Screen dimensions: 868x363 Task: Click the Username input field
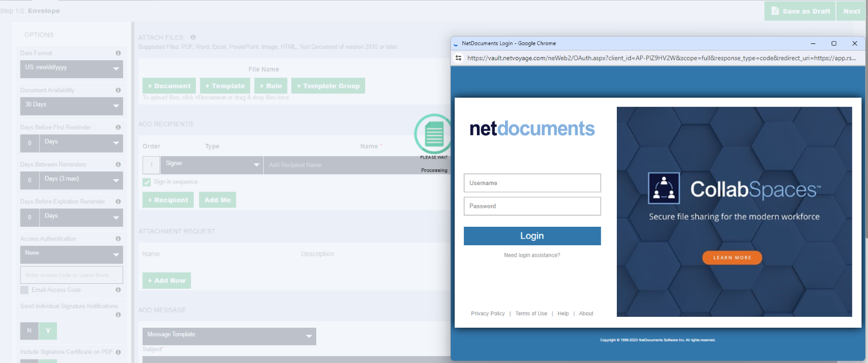(532, 183)
